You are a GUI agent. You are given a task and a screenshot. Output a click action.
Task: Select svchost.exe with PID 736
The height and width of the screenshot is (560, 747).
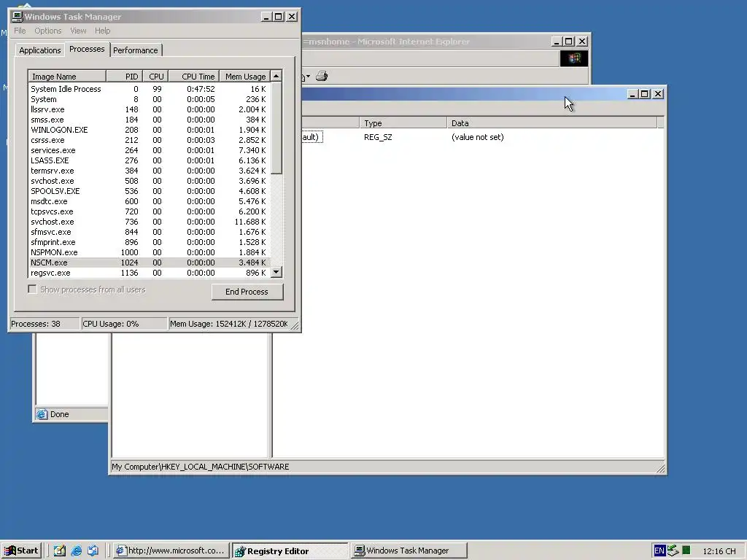click(149, 222)
